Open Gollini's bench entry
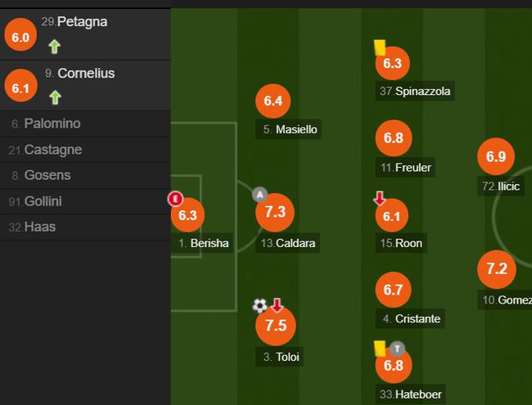Screen dimensions: 532x405 pyautogui.click(x=43, y=201)
